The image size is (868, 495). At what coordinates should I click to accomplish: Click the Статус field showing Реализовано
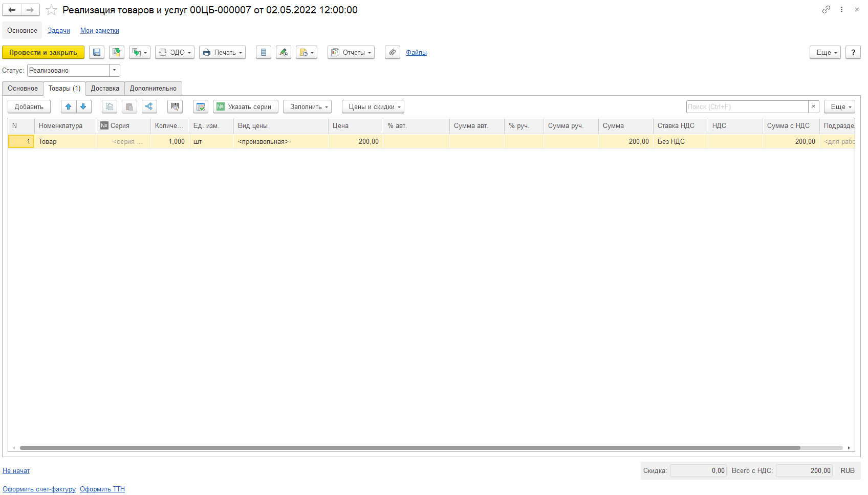pos(69,70)
